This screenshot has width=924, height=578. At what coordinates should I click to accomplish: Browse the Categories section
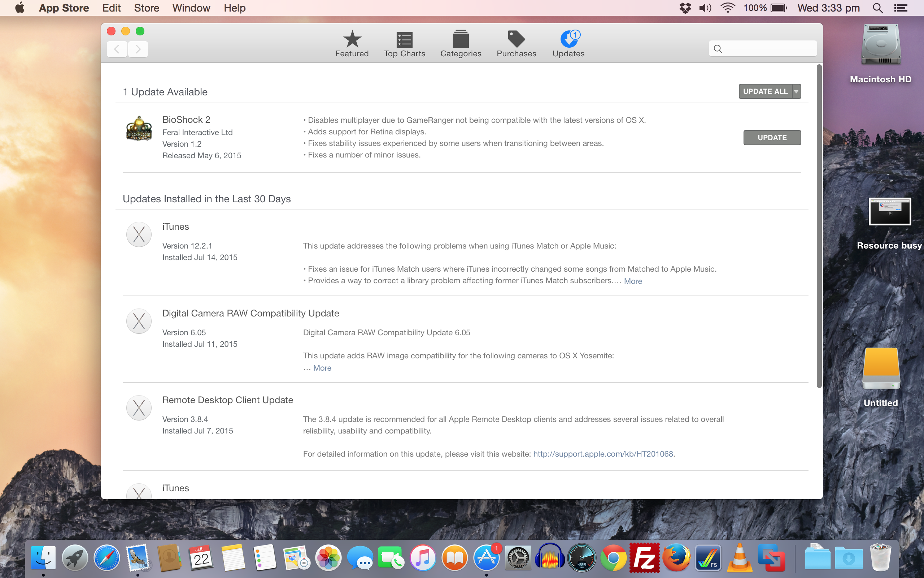(x=461, y=44)
